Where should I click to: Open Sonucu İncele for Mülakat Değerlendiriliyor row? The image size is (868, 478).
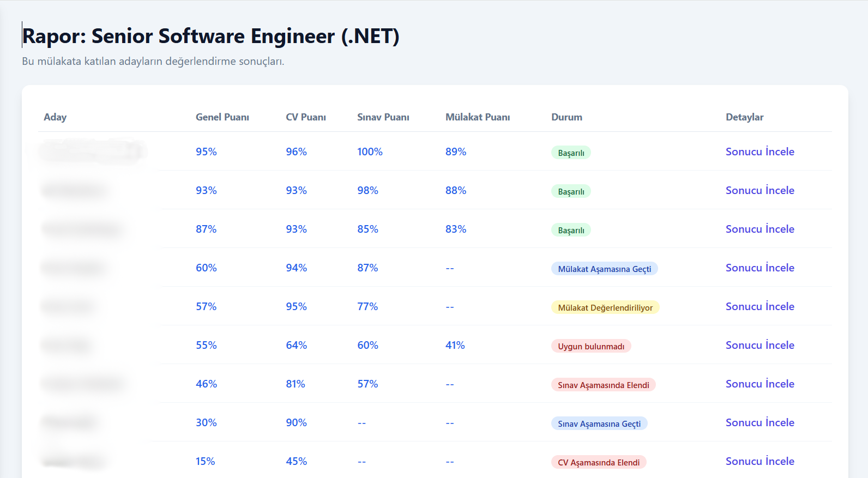click(x=759, y=306)
